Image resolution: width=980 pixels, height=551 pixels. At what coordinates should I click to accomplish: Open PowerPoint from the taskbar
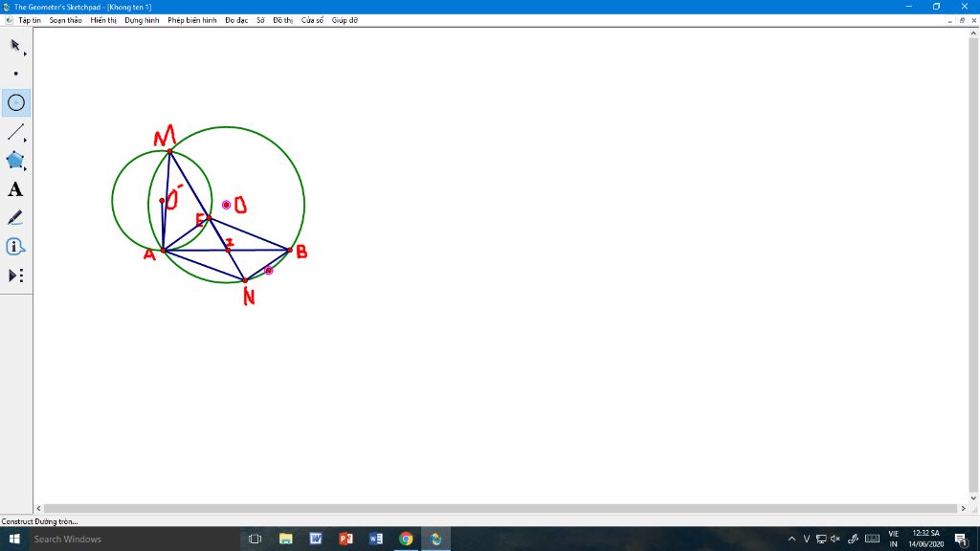click(x=345, y=539)
